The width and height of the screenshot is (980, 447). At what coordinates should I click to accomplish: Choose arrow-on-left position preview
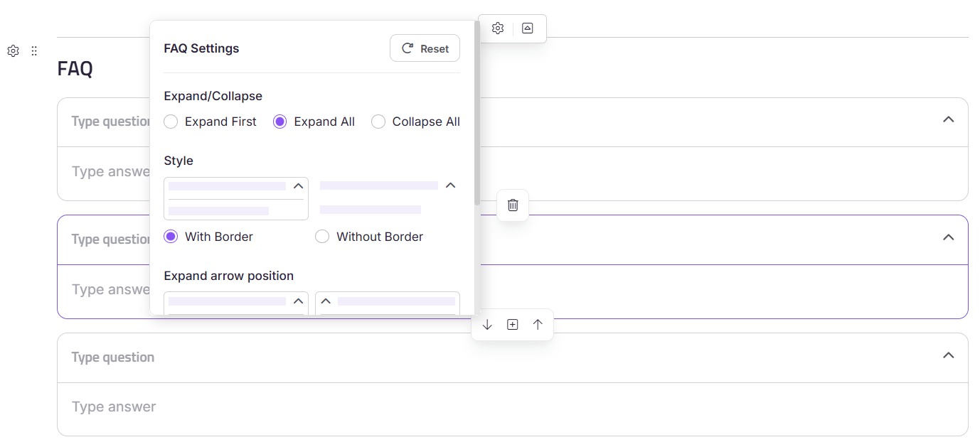coord(388,303)
